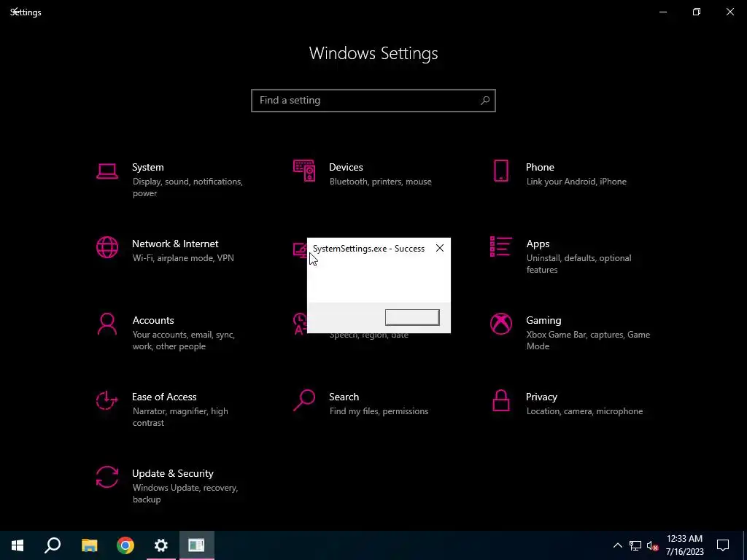Viewport: 747px width, 560px height.
Task: Click the blank button in the Success dialog
Action: pyautogui.click(x=412, y=318)
